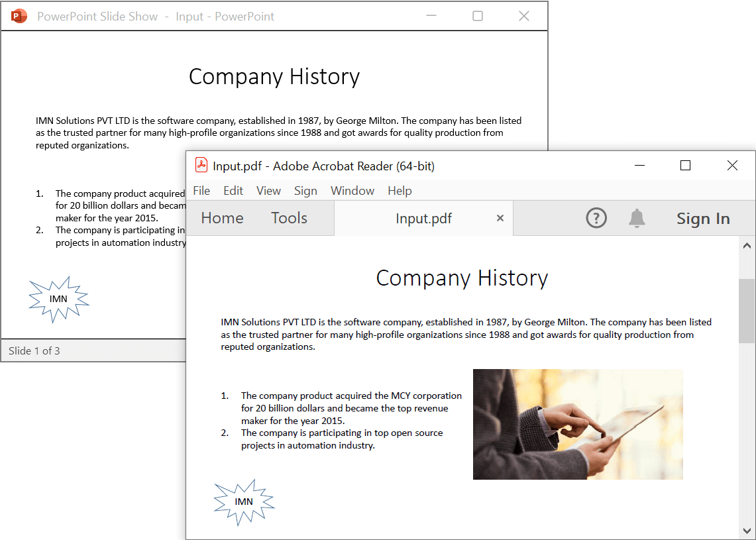Open the Window menu
The image size is (756, 540).
point(352,191)
